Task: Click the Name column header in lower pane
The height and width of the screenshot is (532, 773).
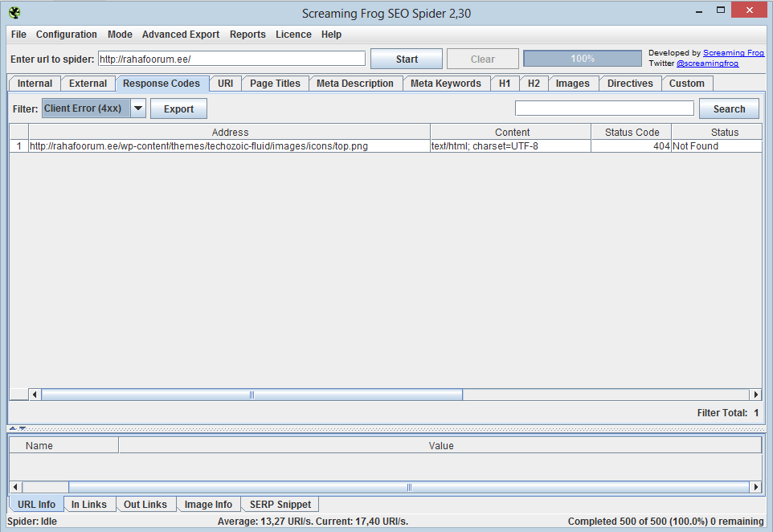Action: click(64, 446)
